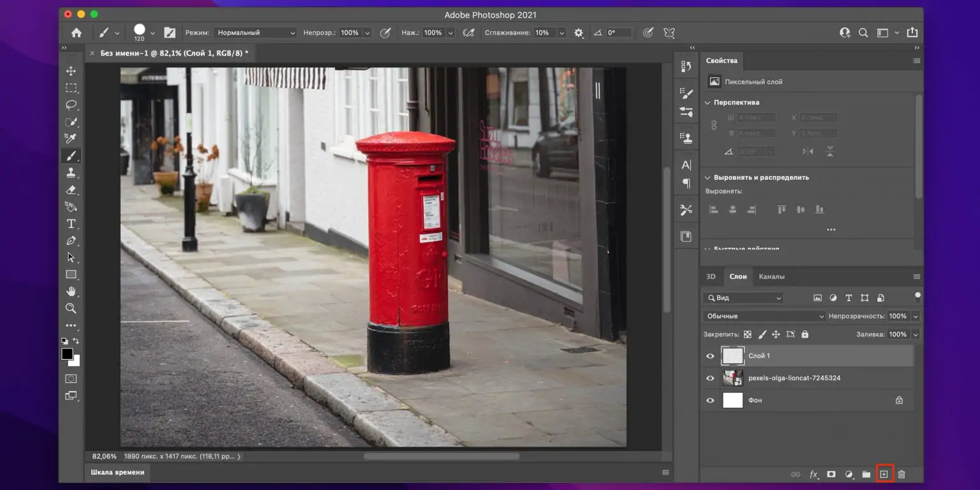Open symmetry paint butterfly options
The image size is (980, 490).
(669, 33)
